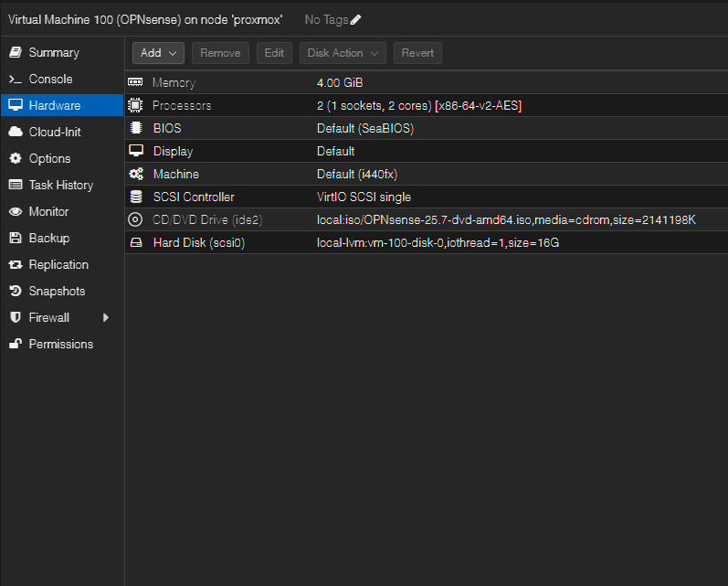Open the Disk Action dropdown
This screenshot has width=728, height=586.
point(343,53)
